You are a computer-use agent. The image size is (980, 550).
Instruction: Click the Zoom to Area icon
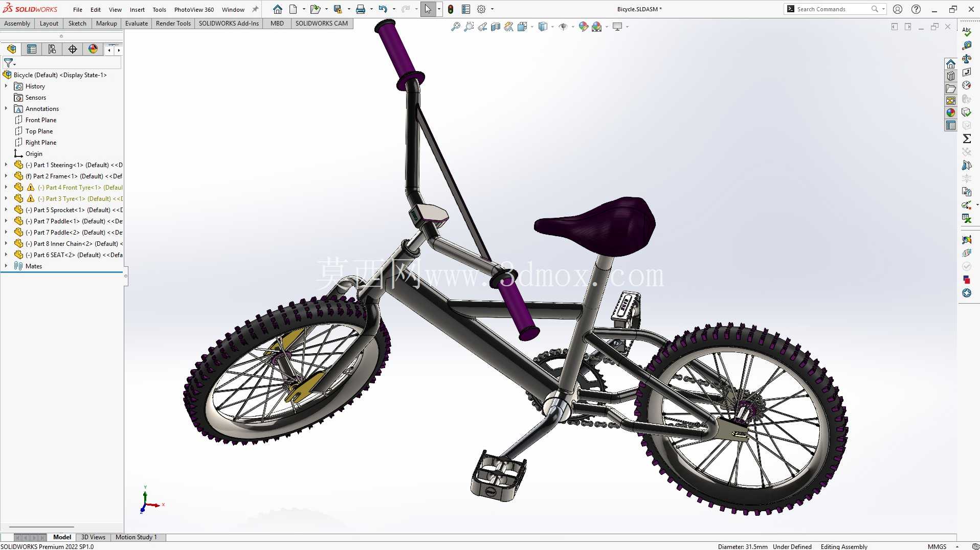point(469,27)
